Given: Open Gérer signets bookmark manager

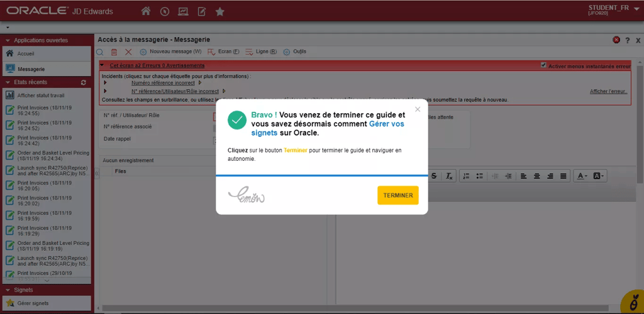Looking at the screenshot, I should tap(47, 303).
